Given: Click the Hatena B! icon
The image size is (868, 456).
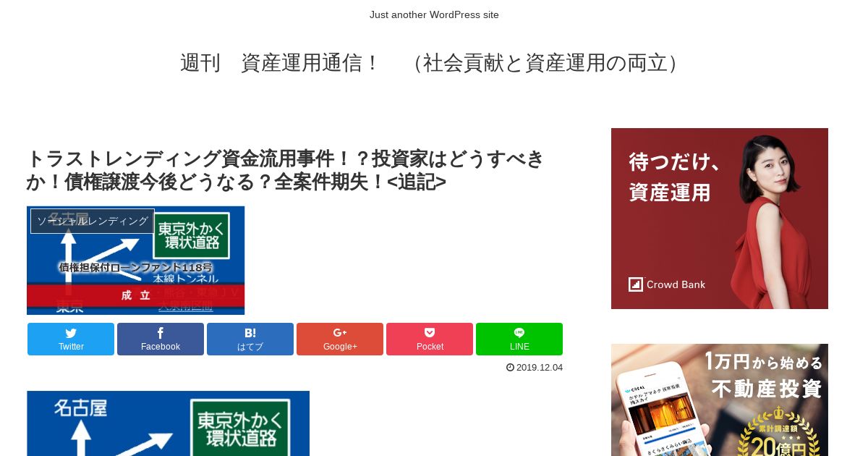Looking at the screenshot, I should [x=250, y=333].
